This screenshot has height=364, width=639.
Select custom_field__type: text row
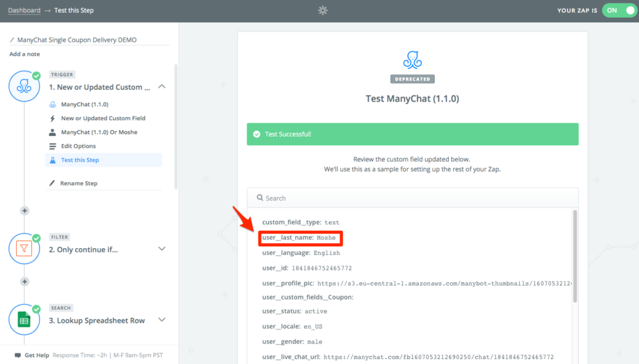click(x=301, y=223)
